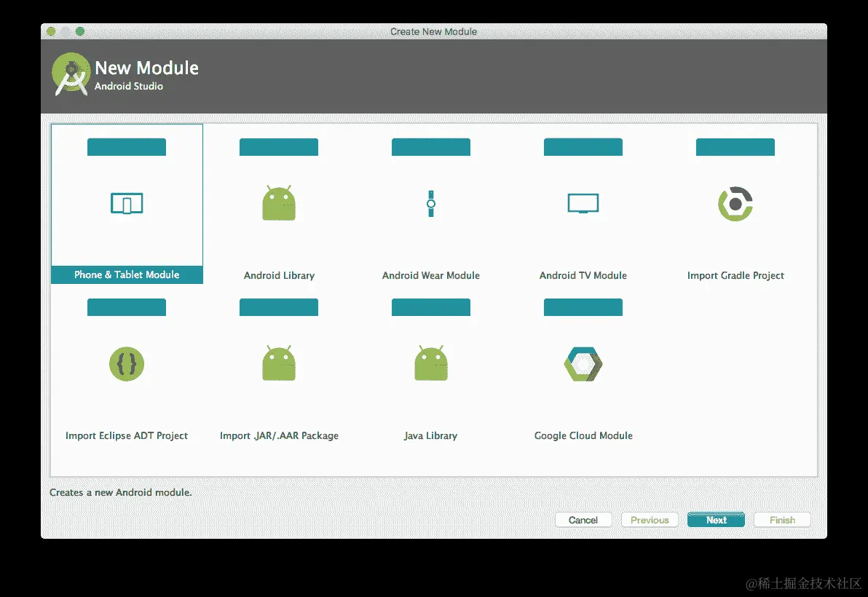The width and height of the screenshot is (868, 597).
Task: Click the Android Studio logo in header
Action: pyautogui.click(x=71, y=74)
